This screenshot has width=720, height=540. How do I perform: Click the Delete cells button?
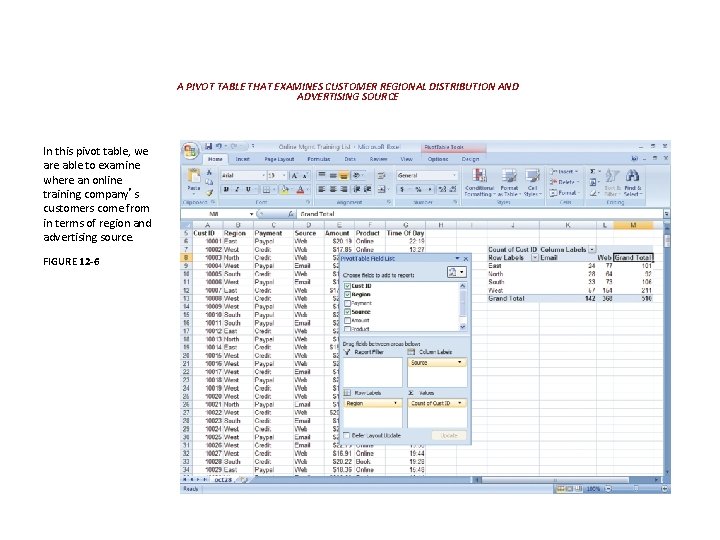564,182
